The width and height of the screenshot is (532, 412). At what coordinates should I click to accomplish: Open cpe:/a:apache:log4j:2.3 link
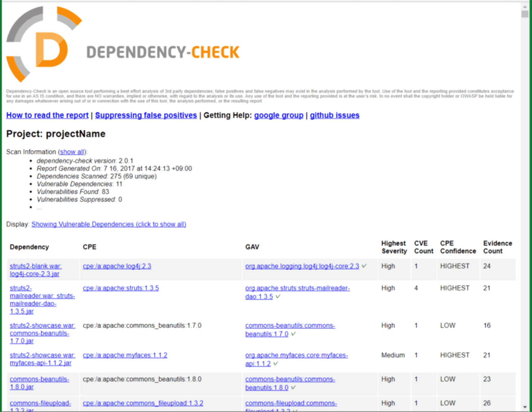pos(117,266)
